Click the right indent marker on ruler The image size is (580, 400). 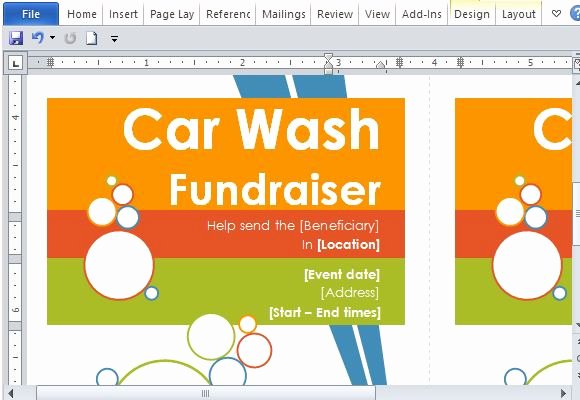pyautogui.click(x=380, y=65)
